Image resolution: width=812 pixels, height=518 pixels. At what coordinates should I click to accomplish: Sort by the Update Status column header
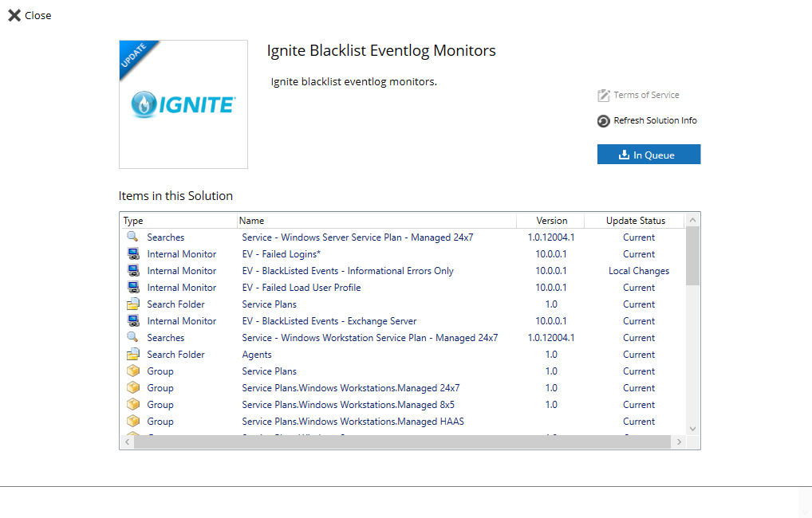[x=635, y=221]
